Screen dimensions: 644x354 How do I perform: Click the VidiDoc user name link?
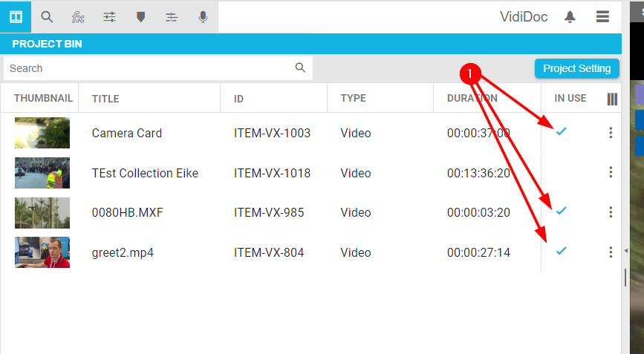click(524, 16)
